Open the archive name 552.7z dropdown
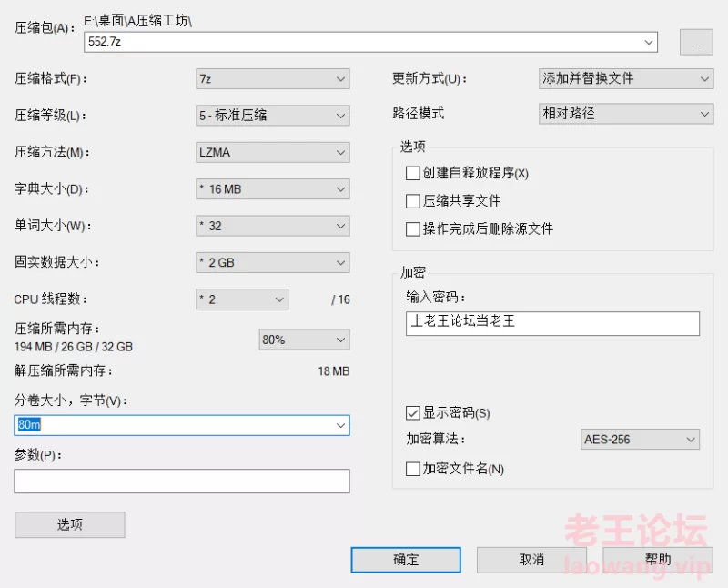 pos(649,42)
